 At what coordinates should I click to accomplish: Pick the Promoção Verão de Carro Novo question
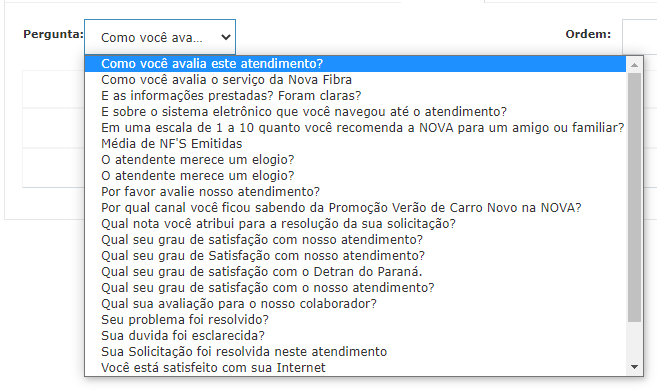(355, 207)
